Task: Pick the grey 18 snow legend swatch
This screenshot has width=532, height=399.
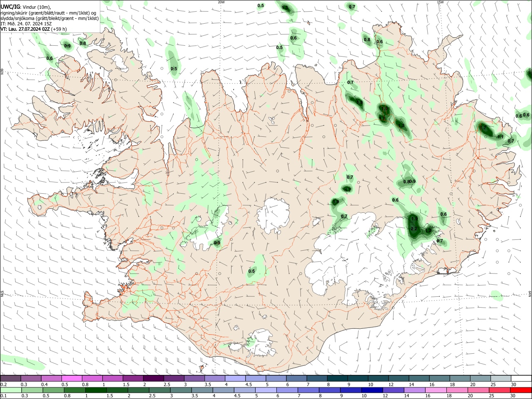Action: coord(460,378)
